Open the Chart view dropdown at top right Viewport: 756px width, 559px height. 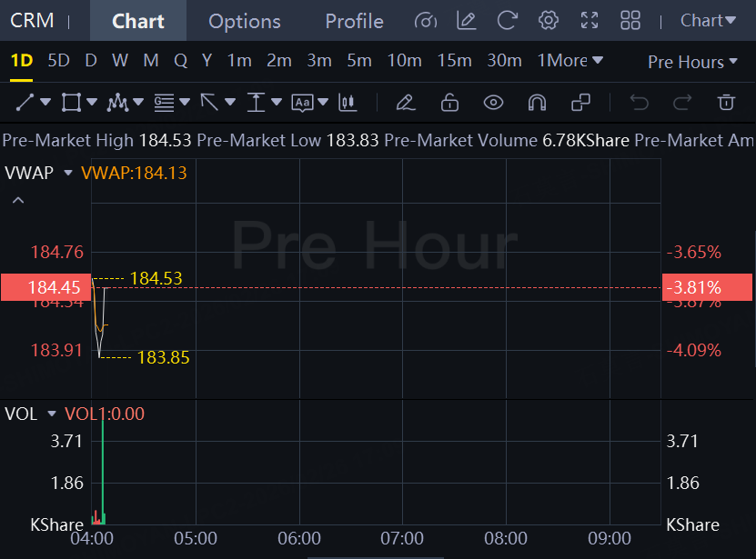pos(708,20)
